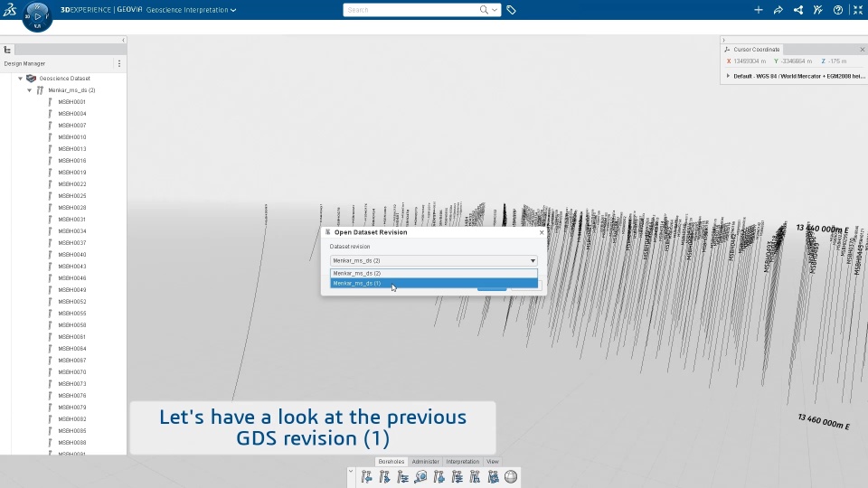Viewport: 868px width, 488px height.
Task: Select borehole MSBH0010 in tree
Action: coord(72,137)
